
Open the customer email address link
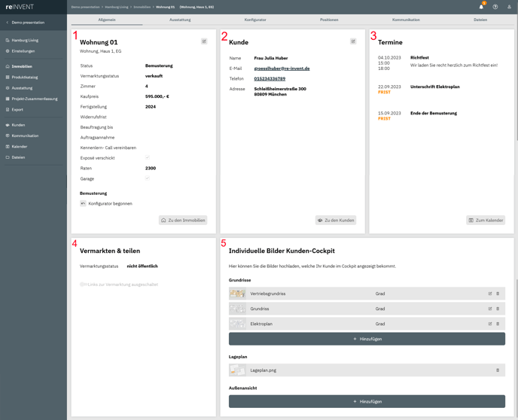pyautogui.click(x=282, y=68)
